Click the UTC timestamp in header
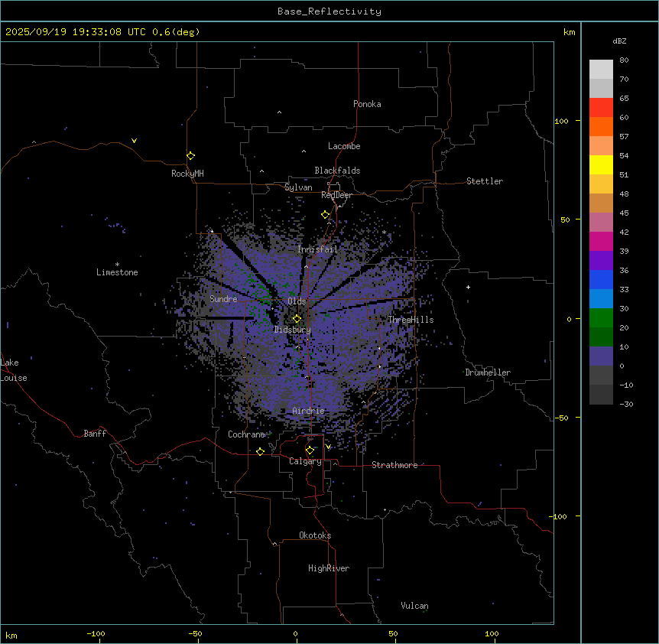This screenshot has height=644, width=659. (x=102, y=32)
